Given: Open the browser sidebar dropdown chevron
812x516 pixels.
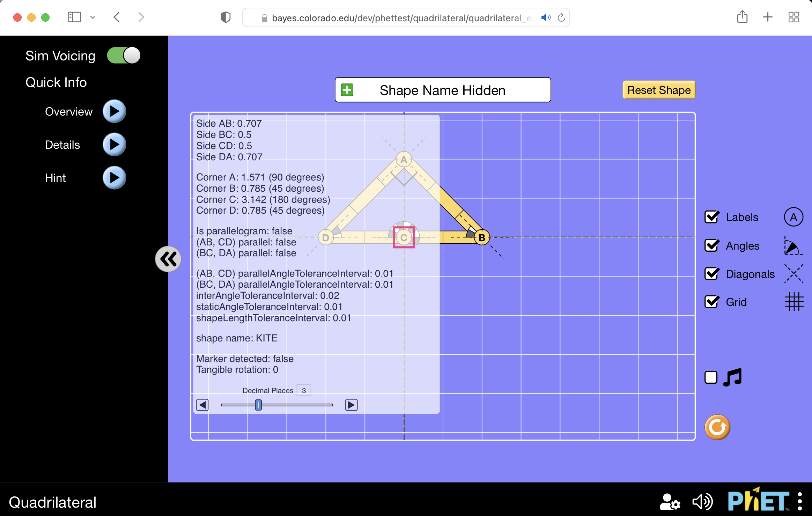Looking at the screenshot, I should point(93,17).
